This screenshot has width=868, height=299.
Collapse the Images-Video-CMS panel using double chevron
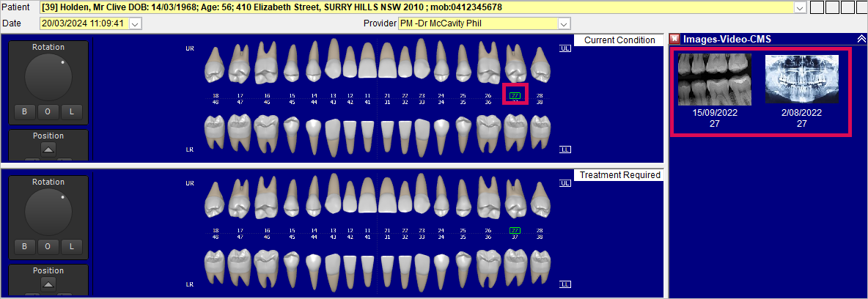pyautogui.click(x=861, y=39)
